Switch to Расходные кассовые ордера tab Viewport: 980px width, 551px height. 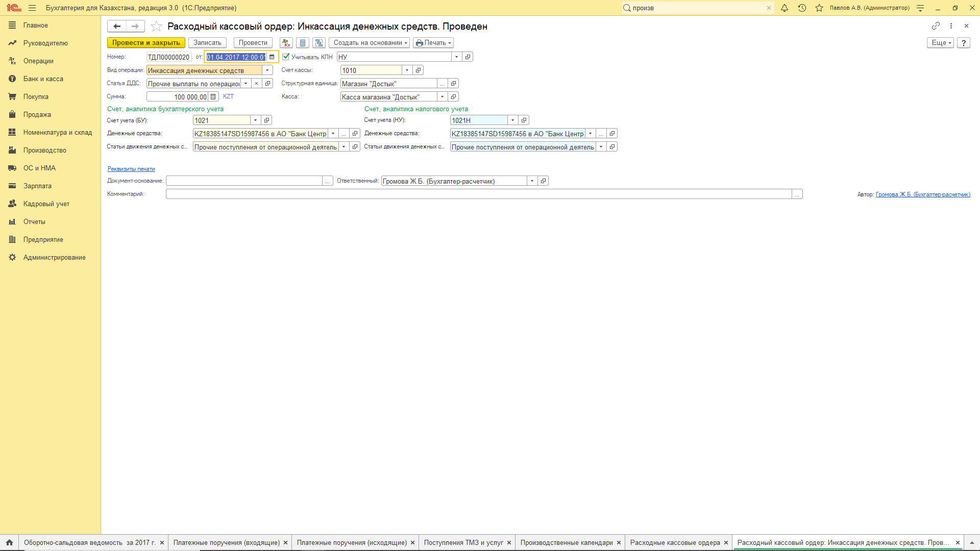point(675,542)
